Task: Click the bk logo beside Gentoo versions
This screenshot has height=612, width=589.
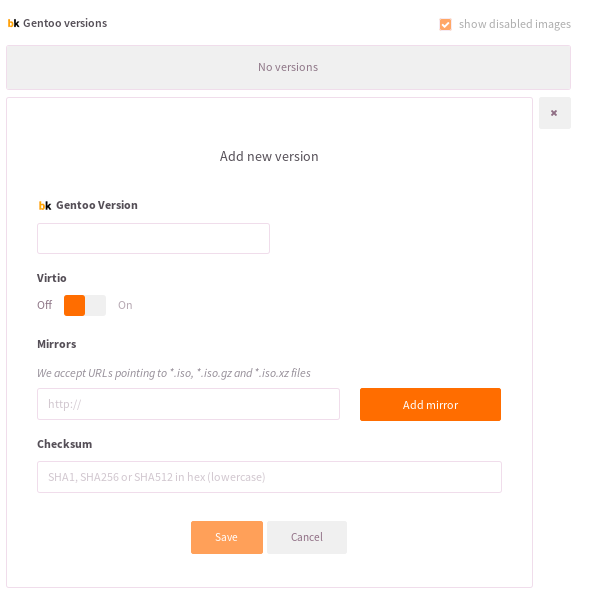Action: (13, 23)
